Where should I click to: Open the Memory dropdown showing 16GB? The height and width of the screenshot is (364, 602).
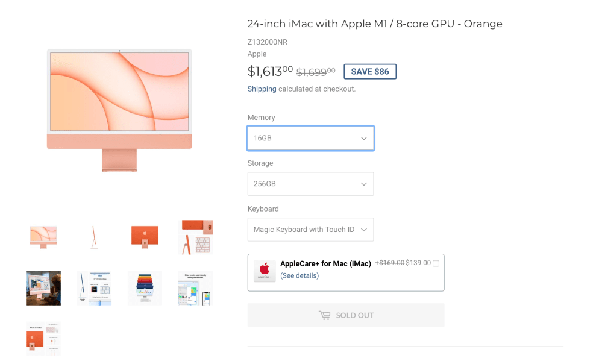310,138
